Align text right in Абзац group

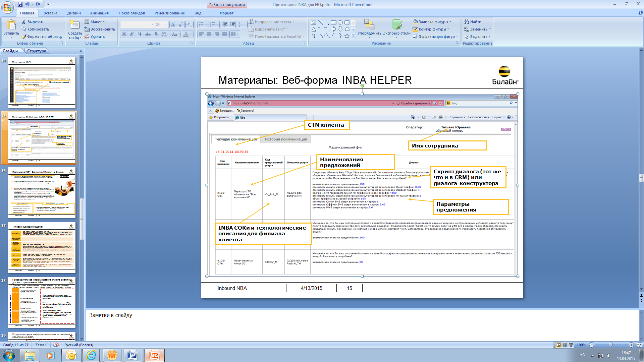tap(217, 34)
